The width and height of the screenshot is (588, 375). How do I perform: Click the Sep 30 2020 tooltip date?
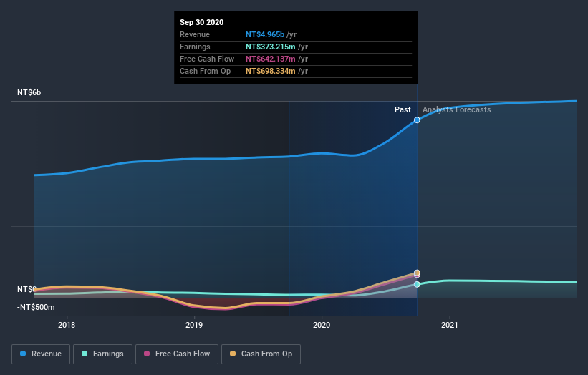coord(202,22)
